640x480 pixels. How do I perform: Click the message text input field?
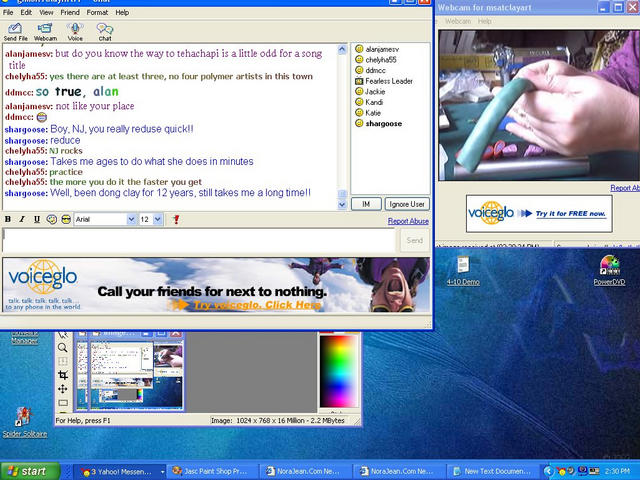tap(199, 240)
